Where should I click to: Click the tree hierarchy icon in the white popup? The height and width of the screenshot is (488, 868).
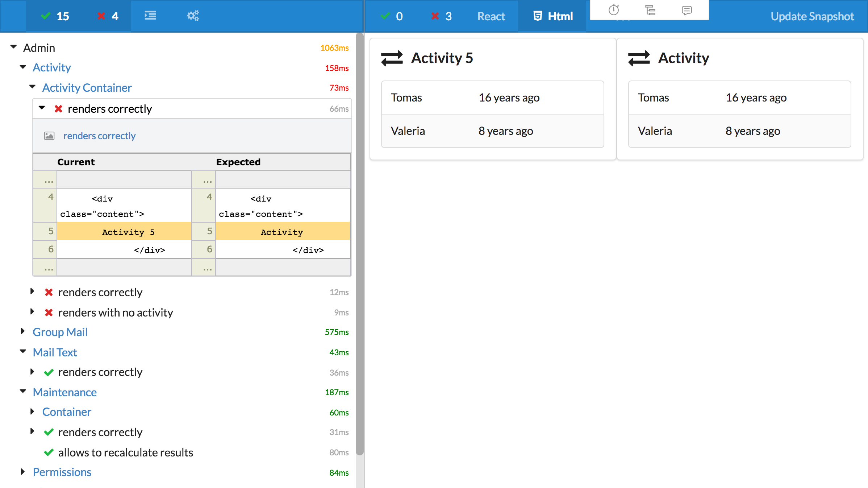[650, 11]
